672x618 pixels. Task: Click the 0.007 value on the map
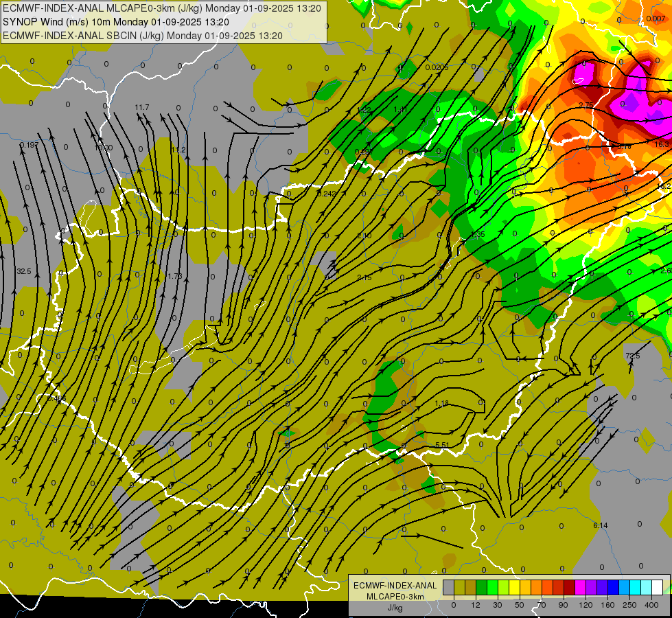click(656, 19)
